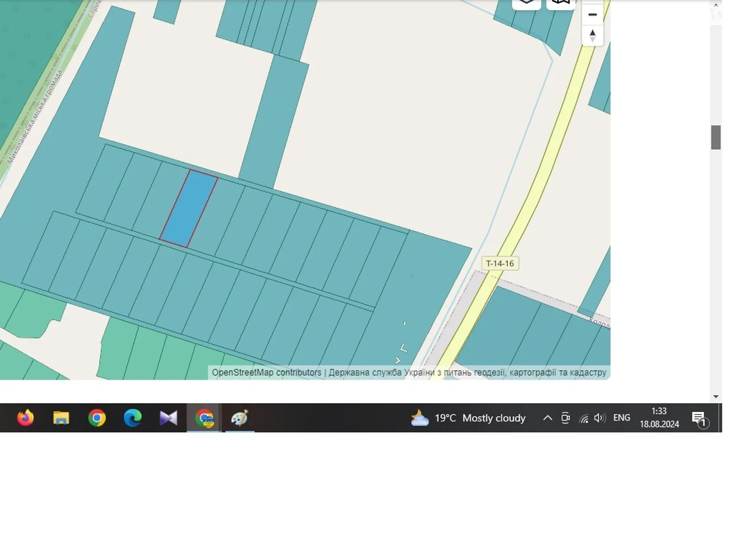Open the ENG language switcher
This screenshot has width=747, height=560.
pyautogui.click(x=621, y=418)
